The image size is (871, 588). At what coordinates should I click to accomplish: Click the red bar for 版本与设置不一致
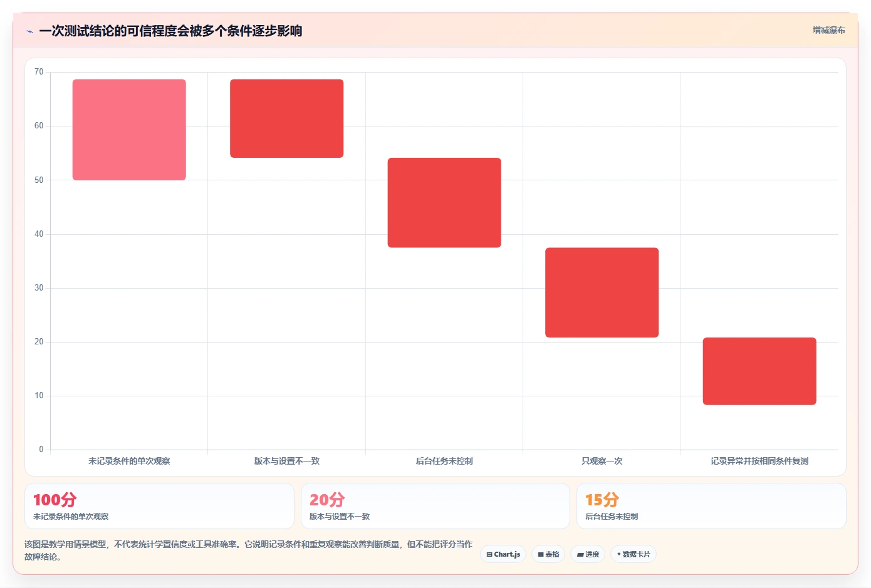point(287,118)
